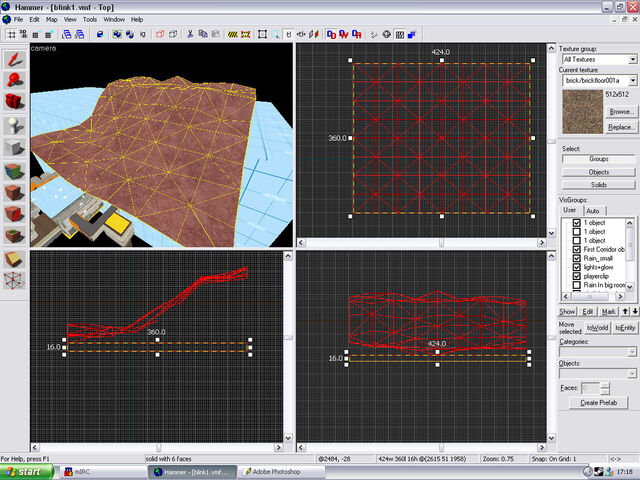Open the View menu
Image resolution: width=640 pixels, height=480 pixels.
70,20
